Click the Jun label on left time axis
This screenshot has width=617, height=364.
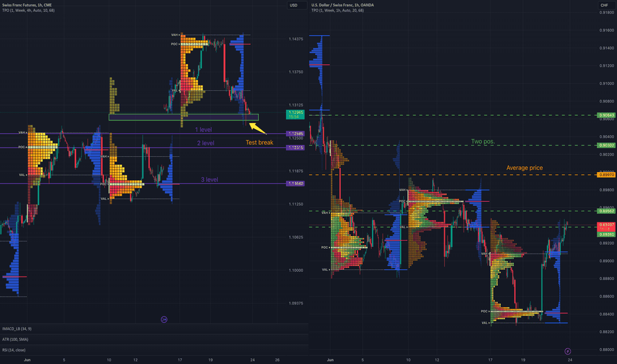click(x=27, y=359)
